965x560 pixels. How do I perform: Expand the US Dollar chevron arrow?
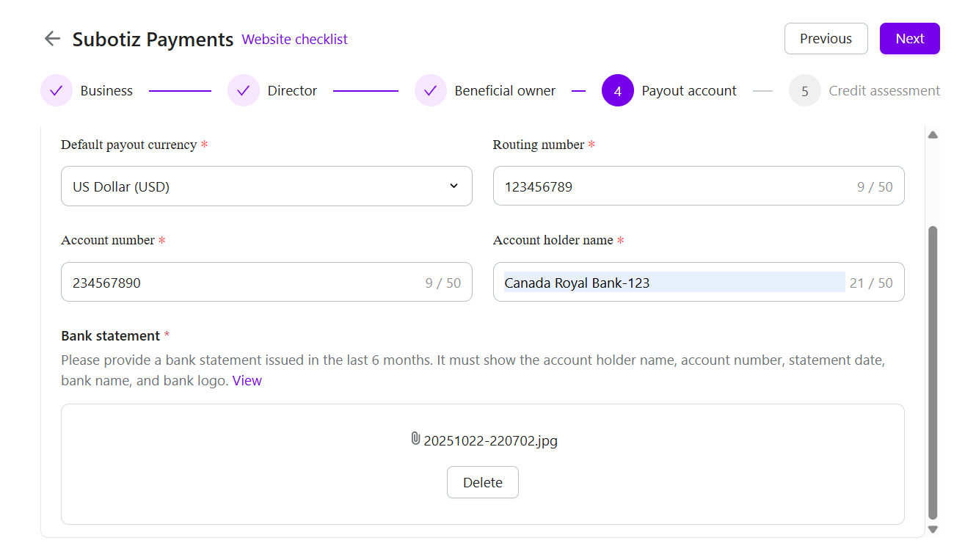pyautogui.click(x=454, y=186)
